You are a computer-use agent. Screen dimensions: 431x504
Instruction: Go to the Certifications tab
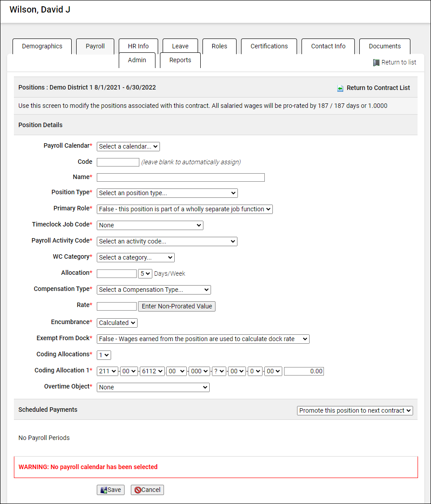click(269, 46)
